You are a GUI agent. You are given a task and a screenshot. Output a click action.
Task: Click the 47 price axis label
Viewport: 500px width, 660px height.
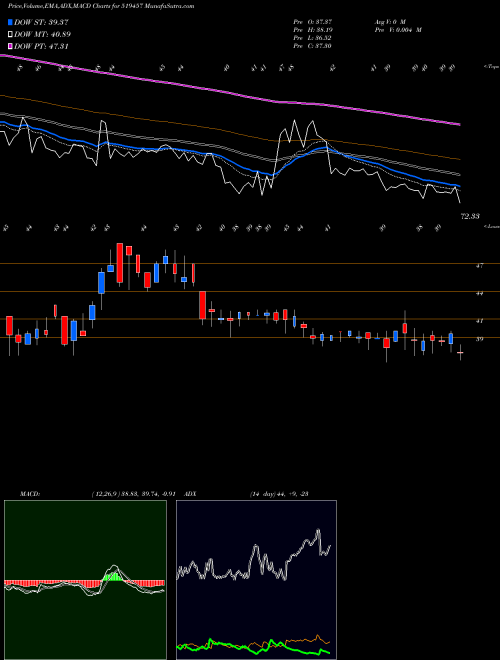(479, 266)
